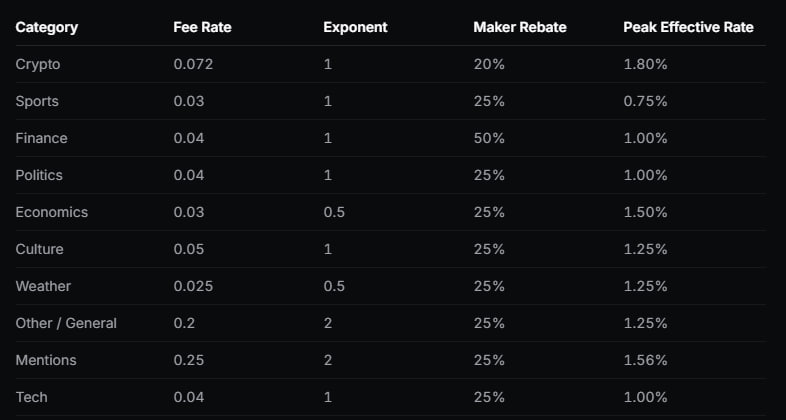Screen dimensions: 786x420
Task: Click Crypto's 1.80% peak effective rate
Action: point(645,64)
